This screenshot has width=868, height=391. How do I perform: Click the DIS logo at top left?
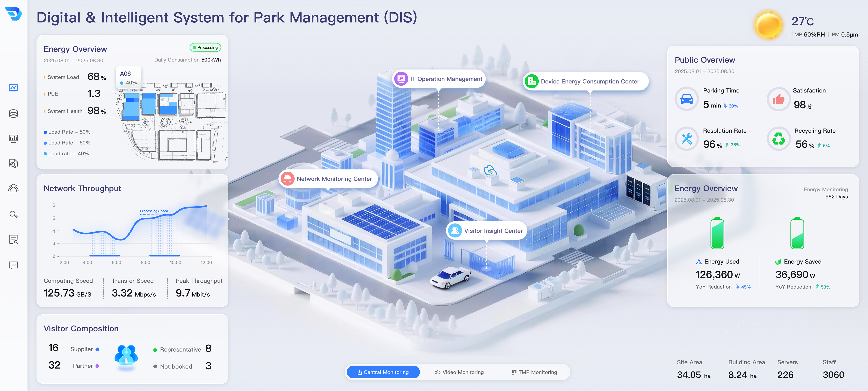[x=13, y=14]
